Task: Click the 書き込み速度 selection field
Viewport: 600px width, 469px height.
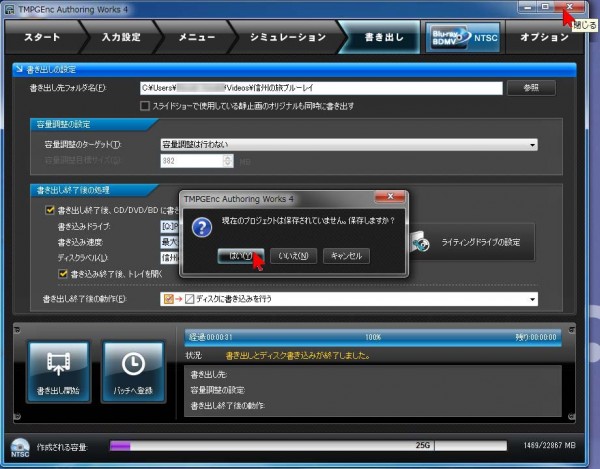Action: pos(170,242)
